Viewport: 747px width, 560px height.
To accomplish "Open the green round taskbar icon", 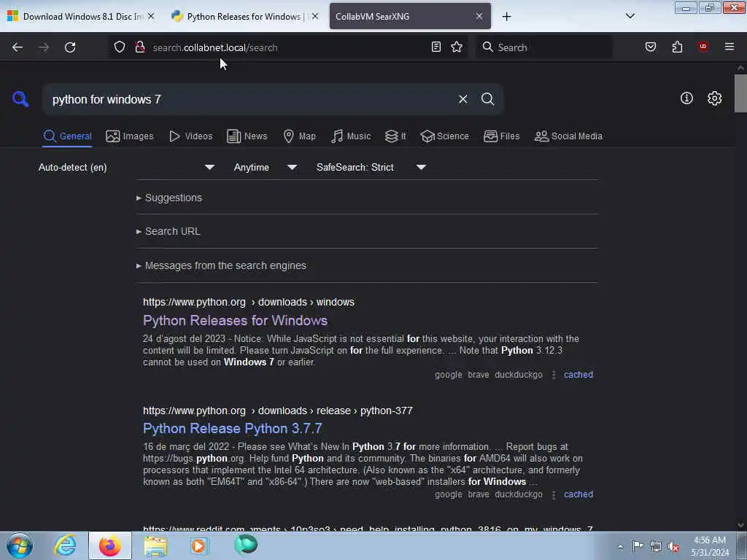I will [246, 545].
